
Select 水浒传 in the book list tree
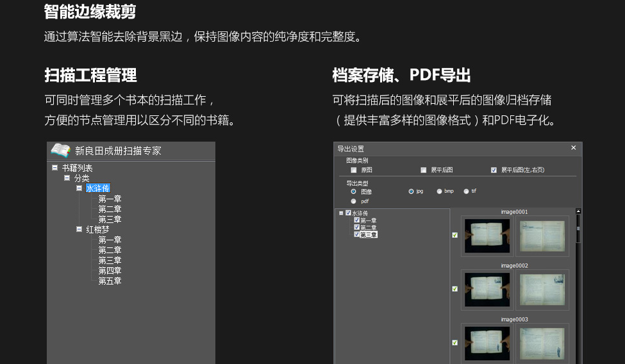click(98, 188)
